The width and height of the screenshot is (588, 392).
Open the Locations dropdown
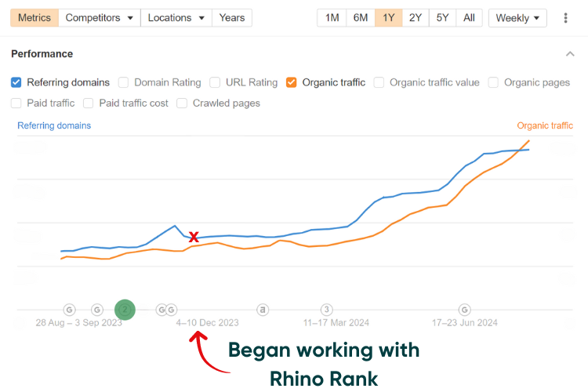pyautogui.click(x=176, y=18)
